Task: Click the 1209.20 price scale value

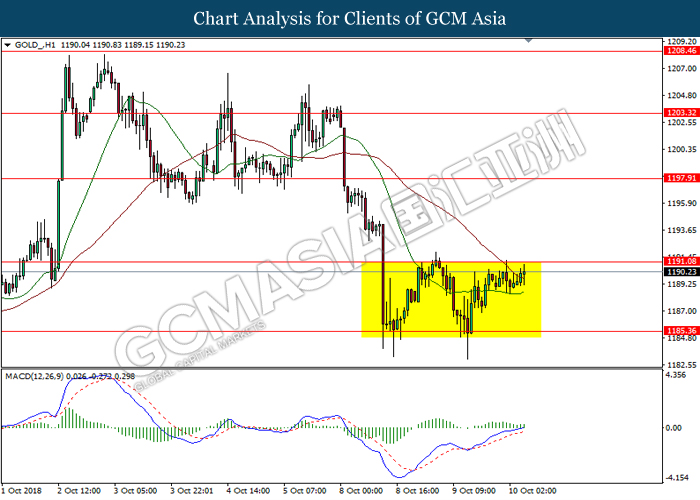Action: click(682, 42)
